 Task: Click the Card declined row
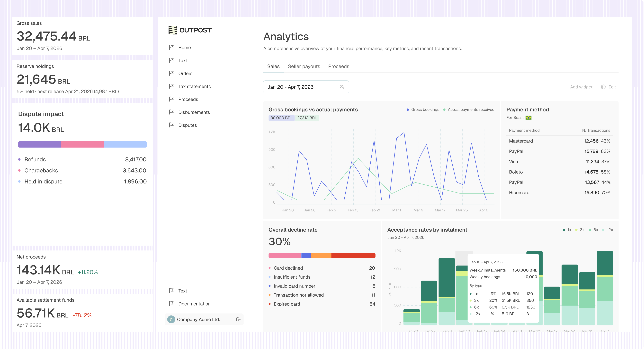(x=322, y=268)
